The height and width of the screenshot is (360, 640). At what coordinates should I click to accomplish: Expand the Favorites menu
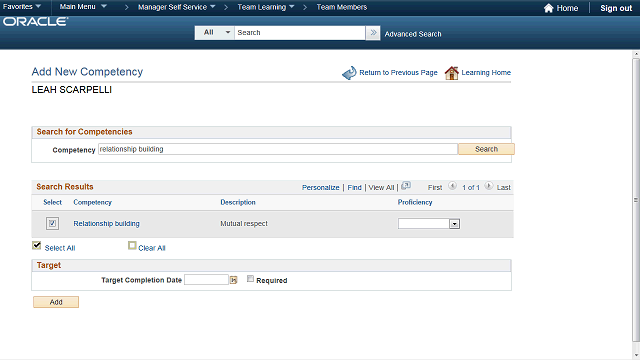tap(22, 7)
